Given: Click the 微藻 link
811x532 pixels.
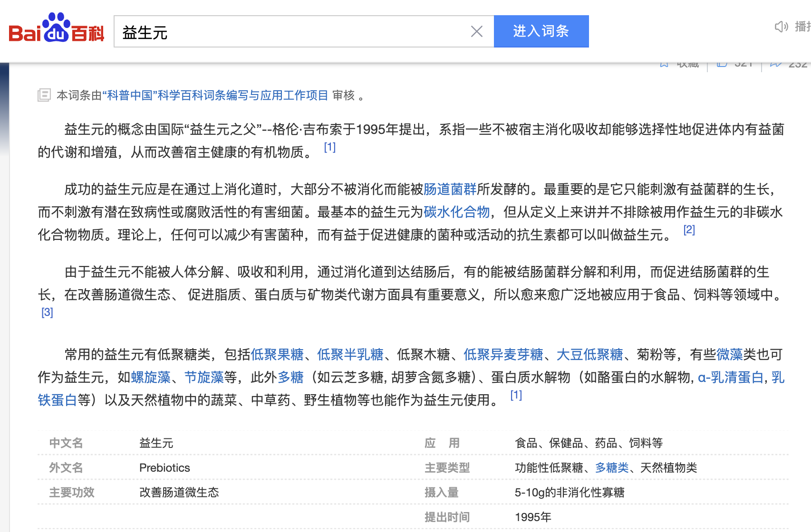Looking at the screenshot, I should click(x=730, y=354).
